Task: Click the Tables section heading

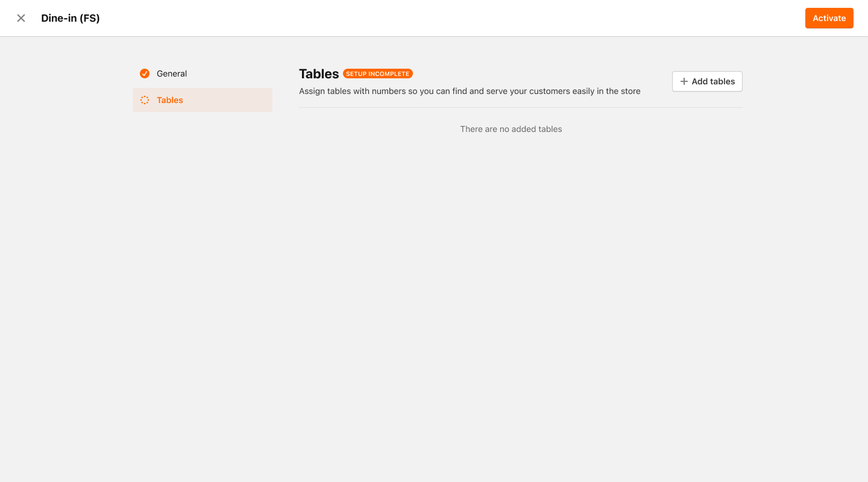Action: [x=319, y=74]
